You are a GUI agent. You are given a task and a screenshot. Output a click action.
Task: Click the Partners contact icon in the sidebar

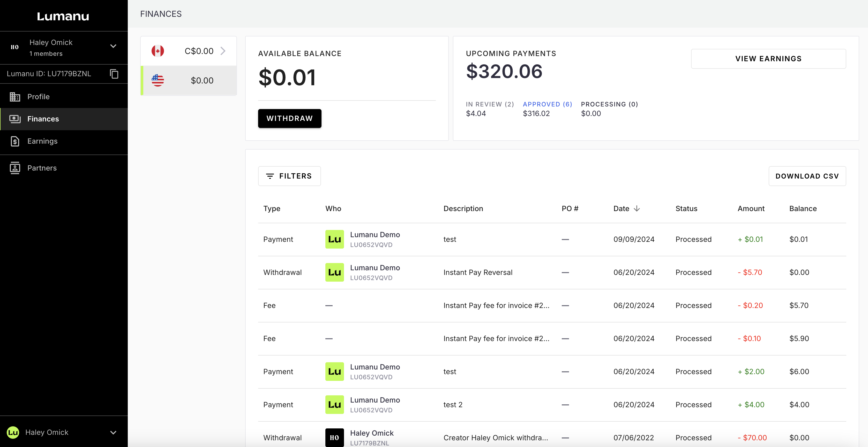(x=15, y=168)
